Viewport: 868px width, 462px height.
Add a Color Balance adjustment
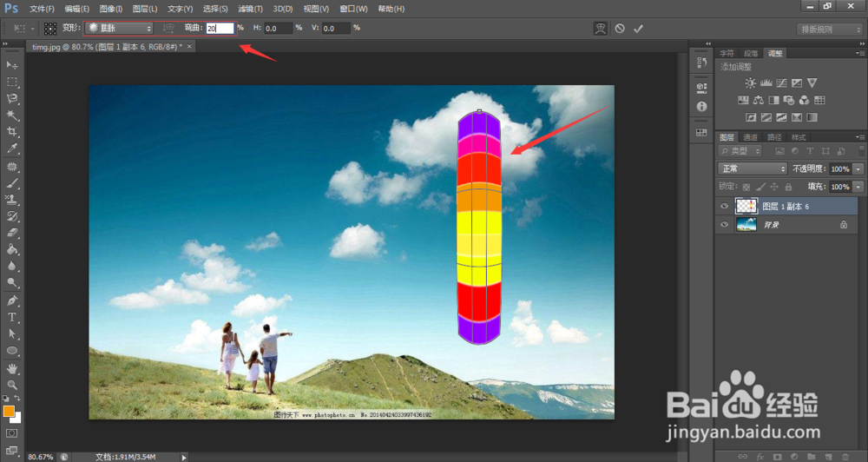(x=759, y=100)
